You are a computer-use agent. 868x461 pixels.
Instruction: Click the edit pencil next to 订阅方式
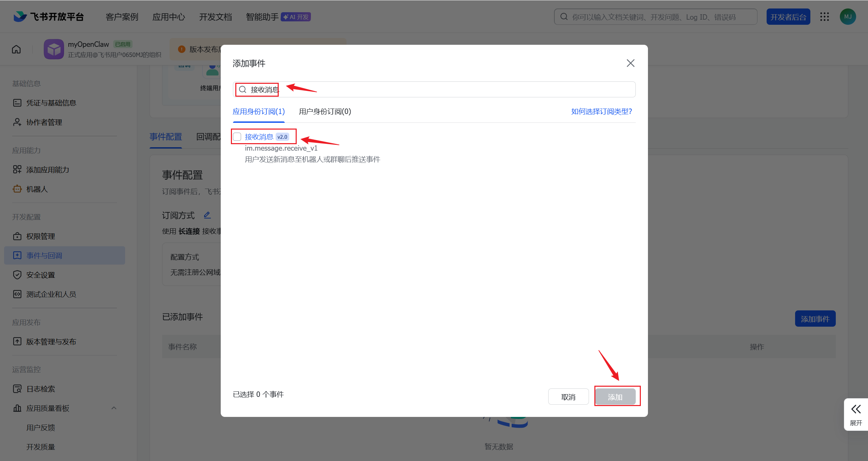point(207,215)
